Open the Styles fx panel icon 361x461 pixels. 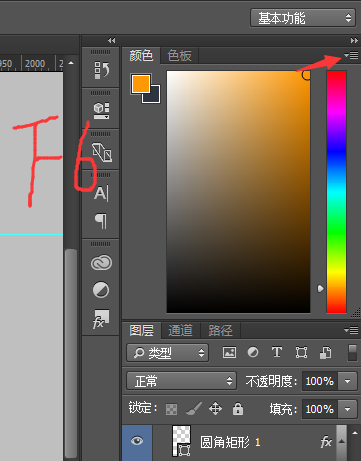pyautogui.click(x=101, y=319)
